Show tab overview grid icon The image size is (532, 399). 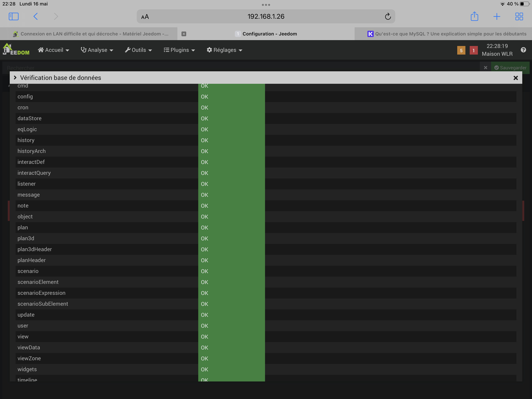tap(519, 16)
